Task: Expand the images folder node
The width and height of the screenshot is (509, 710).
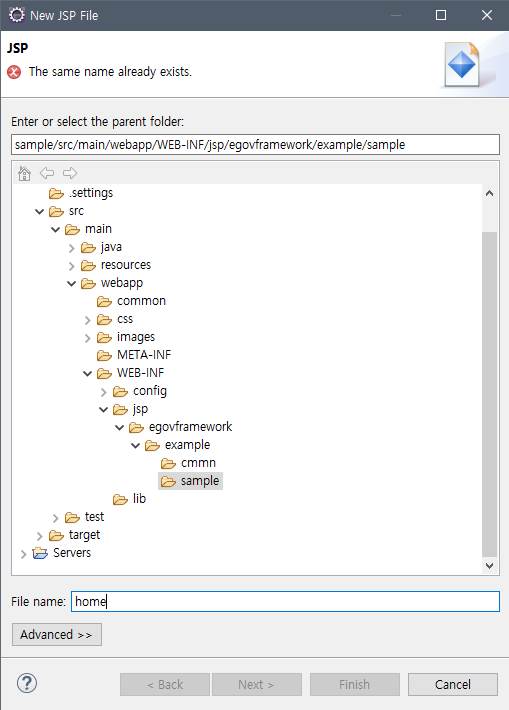Action: click(87, 338)
